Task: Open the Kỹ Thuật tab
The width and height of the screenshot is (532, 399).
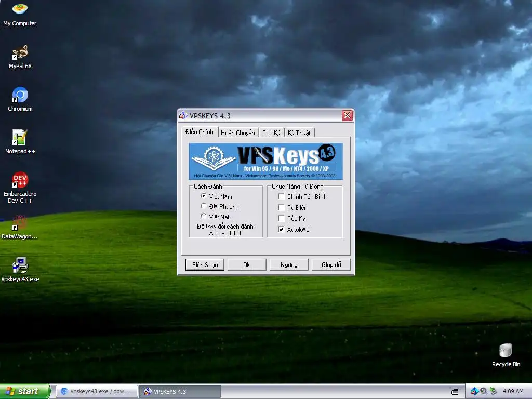Action: (x=299, y=132)
